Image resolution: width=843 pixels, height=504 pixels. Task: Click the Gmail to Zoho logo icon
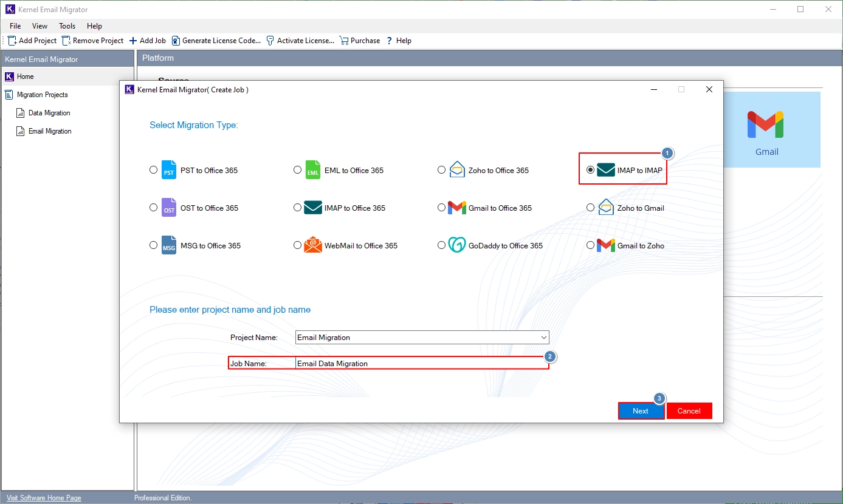click(606, 245)
